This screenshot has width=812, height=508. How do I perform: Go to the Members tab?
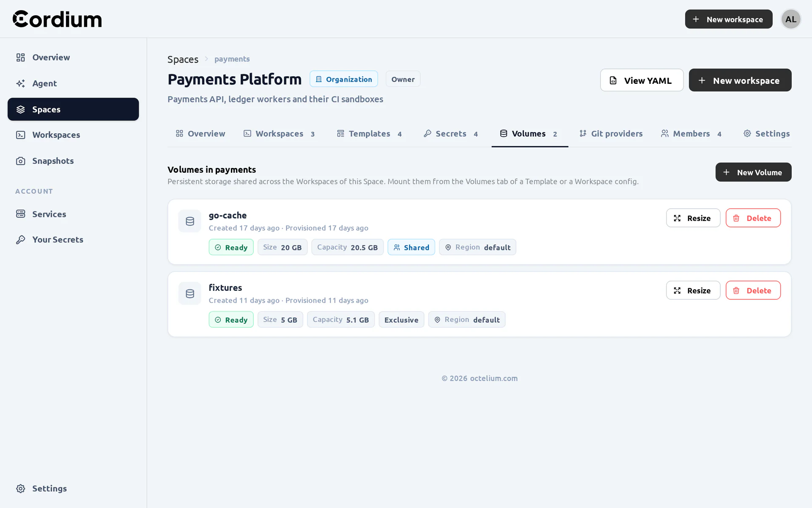tap(691, 134)
